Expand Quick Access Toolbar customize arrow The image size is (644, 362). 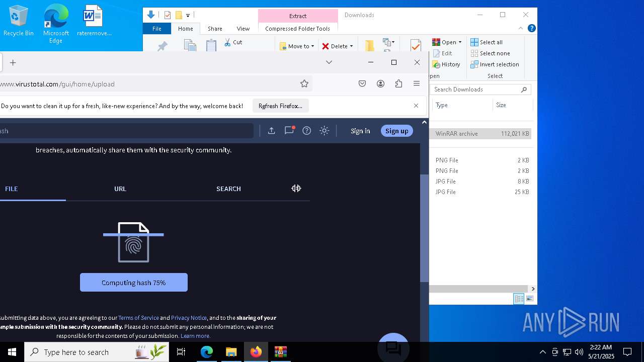[188, 16]
